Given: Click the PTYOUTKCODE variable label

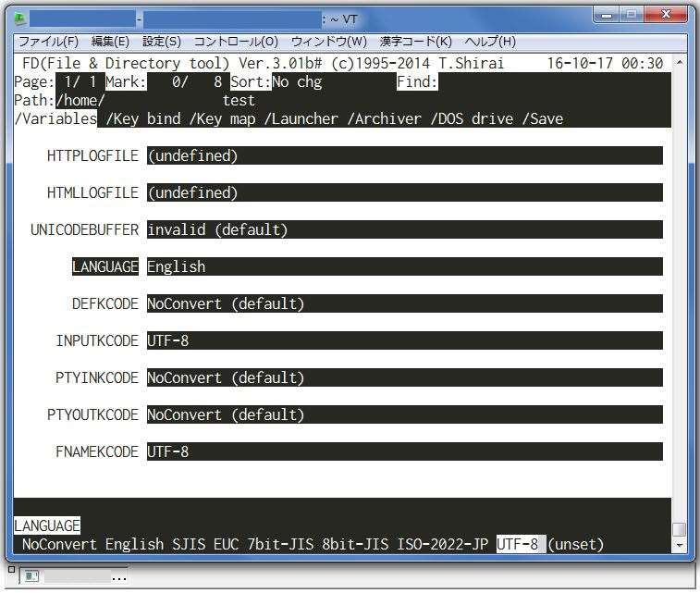Looking at the screenshot, I should click(92, 415).
